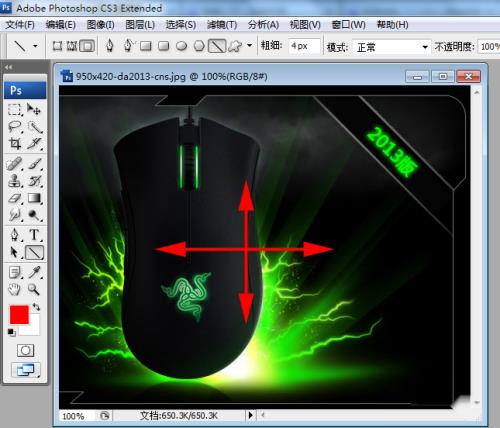The width and height of the screenshot is (500, 428).
Task: Select the Move tool
Action: [34, 109]
